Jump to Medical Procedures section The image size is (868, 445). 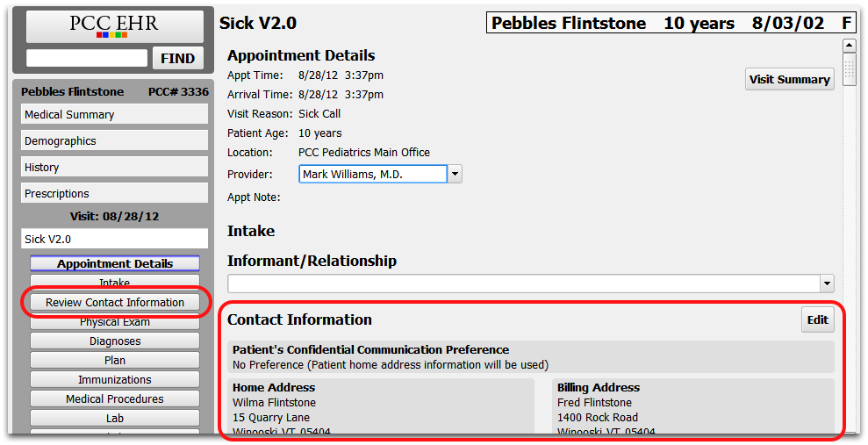click(115, 399)
